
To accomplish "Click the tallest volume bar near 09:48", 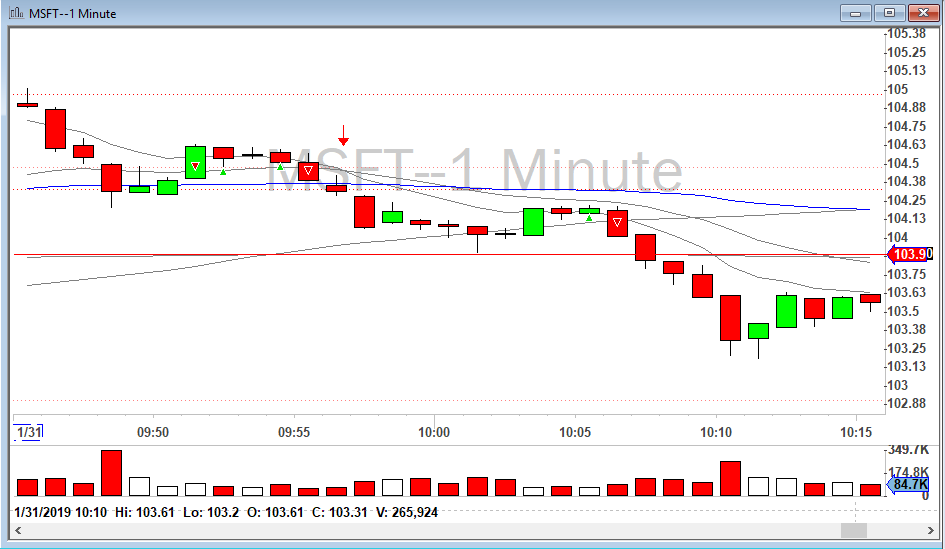I will pos(111,473).
